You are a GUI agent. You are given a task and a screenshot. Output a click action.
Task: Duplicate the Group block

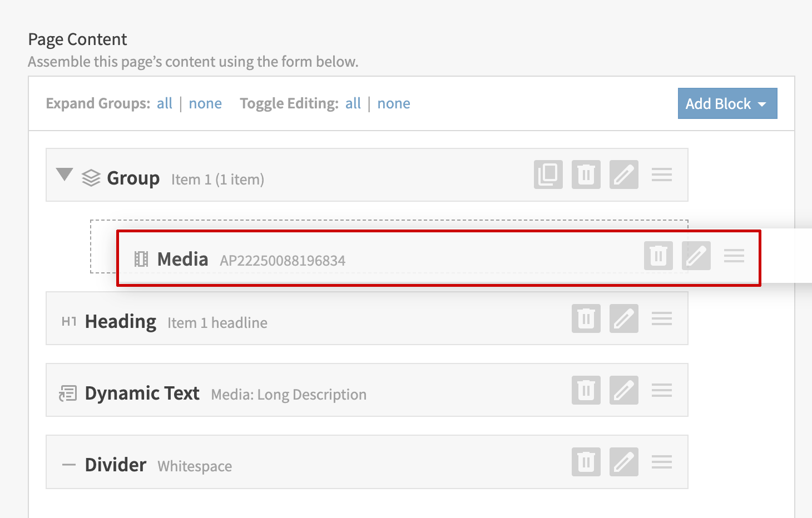pos(548,175)
